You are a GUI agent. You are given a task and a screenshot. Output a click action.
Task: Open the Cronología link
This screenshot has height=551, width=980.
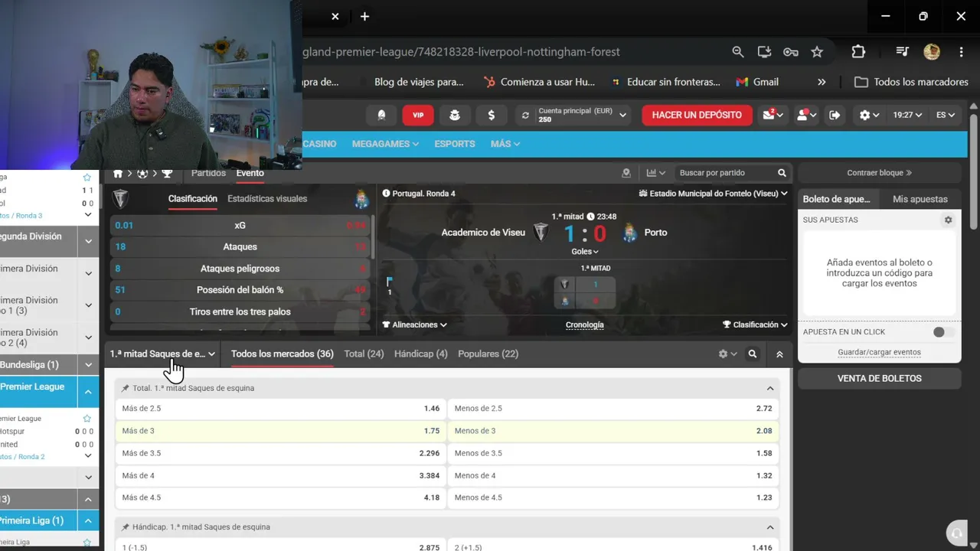click(x=584, y=324)
